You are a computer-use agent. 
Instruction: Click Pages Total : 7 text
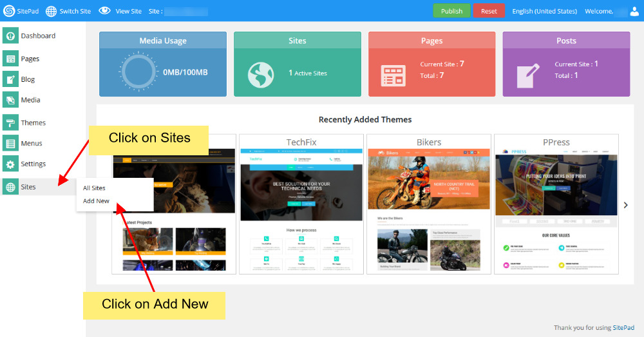(x=431, y=75)
